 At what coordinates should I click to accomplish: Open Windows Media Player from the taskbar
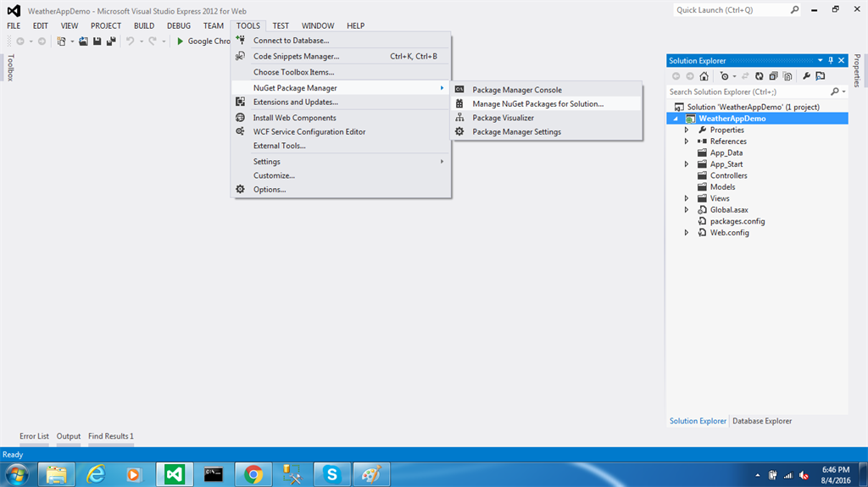tap(134, 474)
